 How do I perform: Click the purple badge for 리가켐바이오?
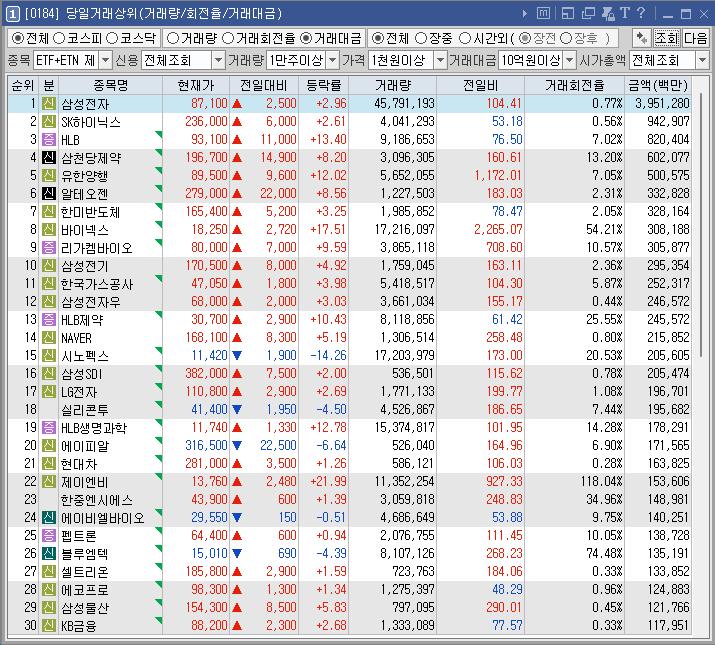coord(49,247)
